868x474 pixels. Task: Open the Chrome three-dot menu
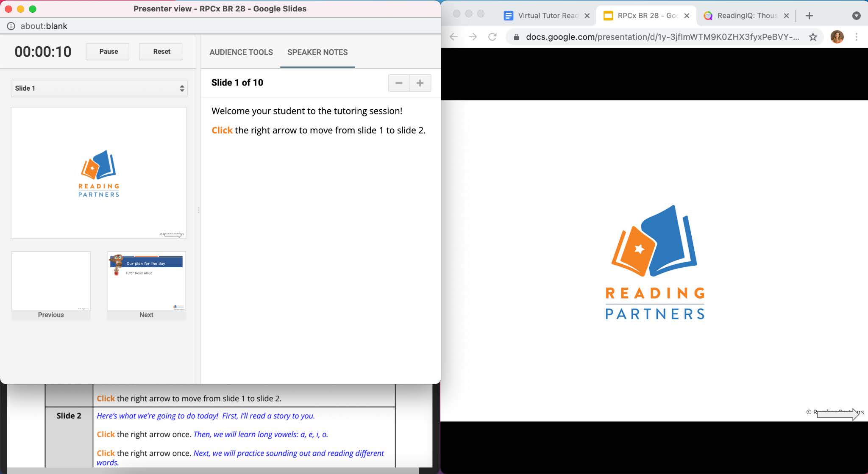point(857,37)
